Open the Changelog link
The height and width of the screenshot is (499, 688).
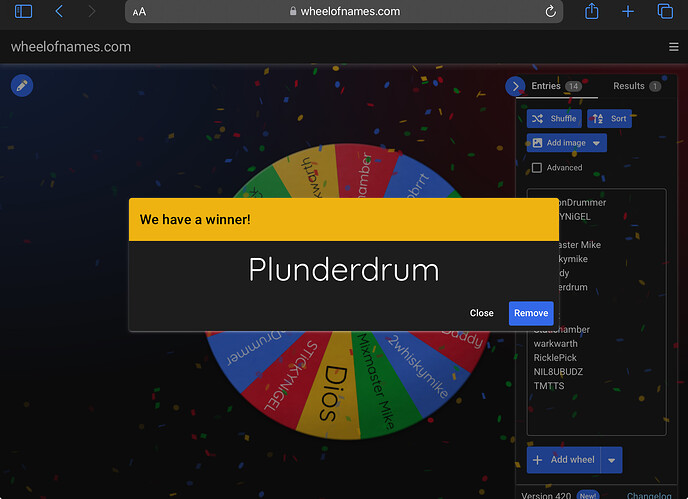[x=649, y=495]
